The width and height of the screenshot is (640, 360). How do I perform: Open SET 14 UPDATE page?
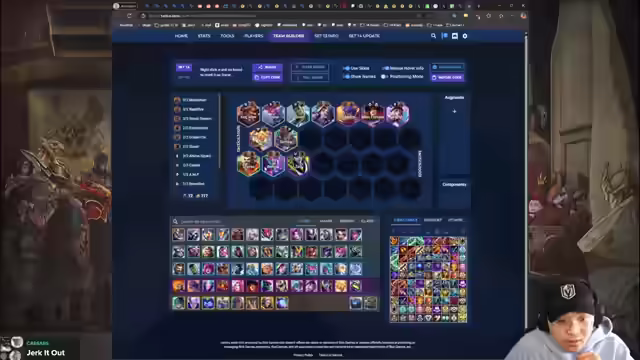pos(364,36)
